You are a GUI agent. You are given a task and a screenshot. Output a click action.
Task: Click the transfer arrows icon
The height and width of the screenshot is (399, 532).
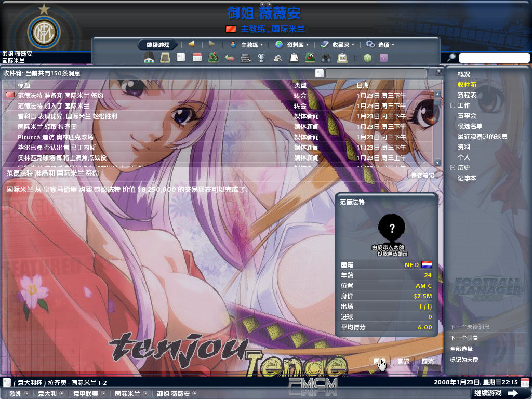[x=229, y=58]
